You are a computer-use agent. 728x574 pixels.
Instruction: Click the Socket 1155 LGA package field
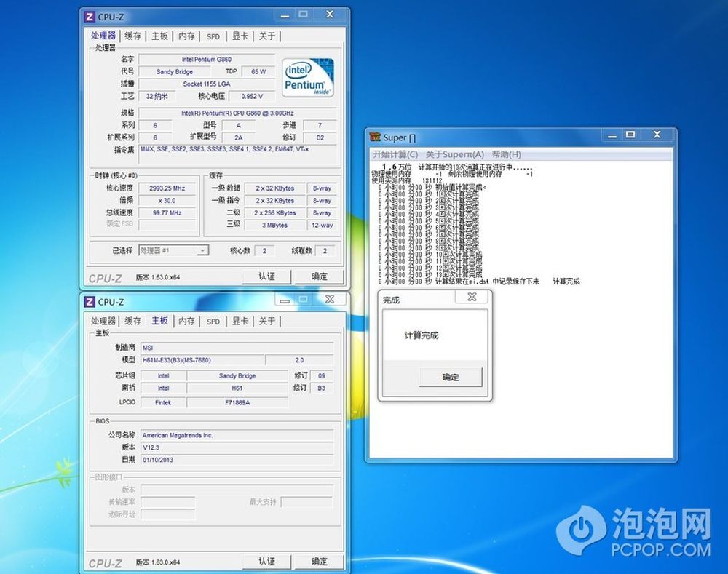coord(207,84)
